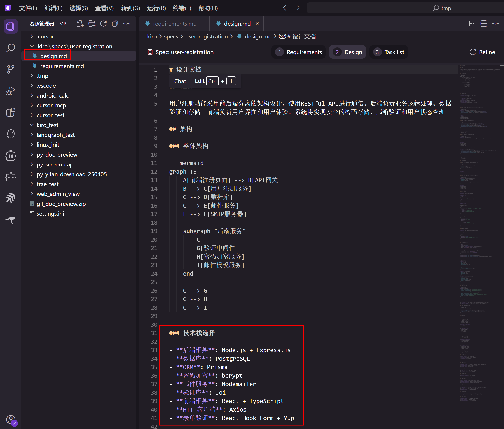Screen dimensions: 504x429
Task: Open the Explorer view in activity bar
Action: pyautogui.click(x=11, y=26)
